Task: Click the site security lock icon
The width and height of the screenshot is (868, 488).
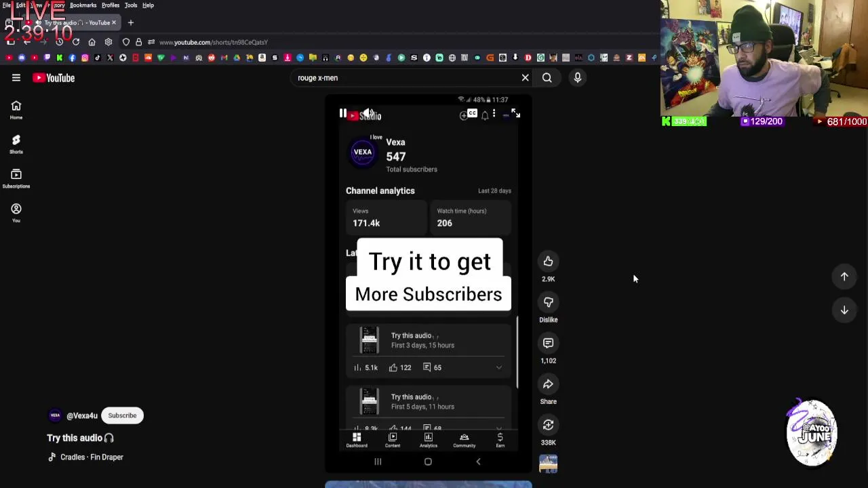Action: (138, 42)
